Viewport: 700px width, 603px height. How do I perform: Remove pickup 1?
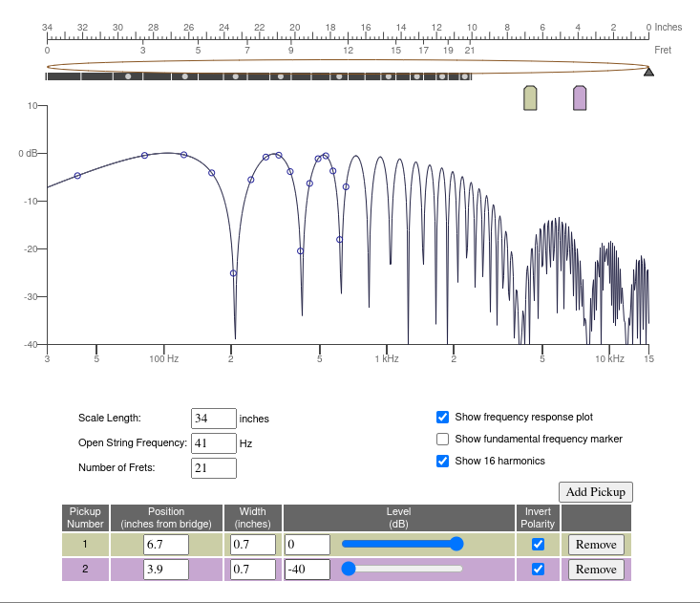click(x=596, y=545)
